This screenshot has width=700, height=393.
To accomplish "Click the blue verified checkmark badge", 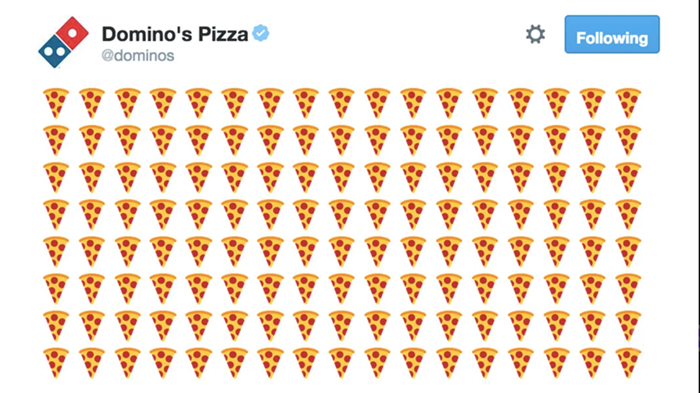I will pyautogui.click(x=261, y=33).
